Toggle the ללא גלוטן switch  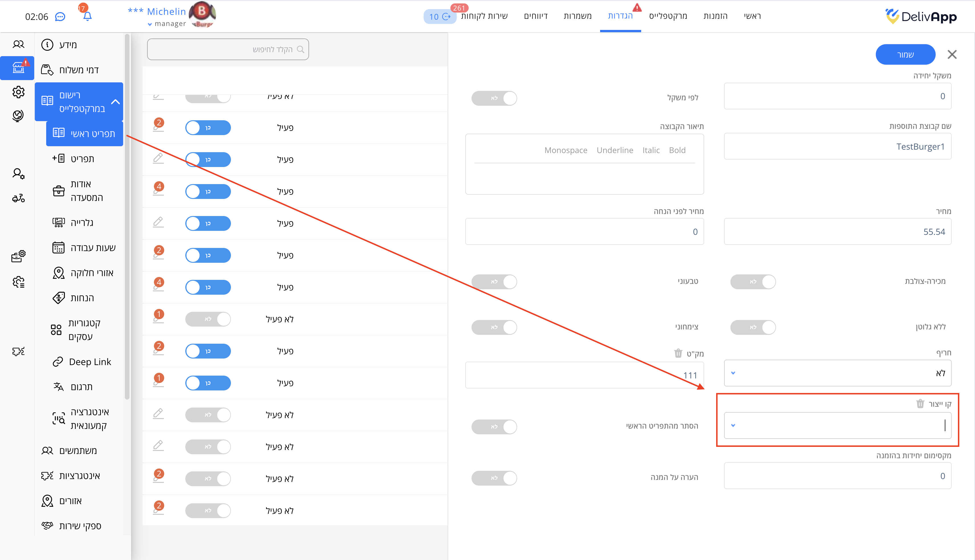pos(753,327)
